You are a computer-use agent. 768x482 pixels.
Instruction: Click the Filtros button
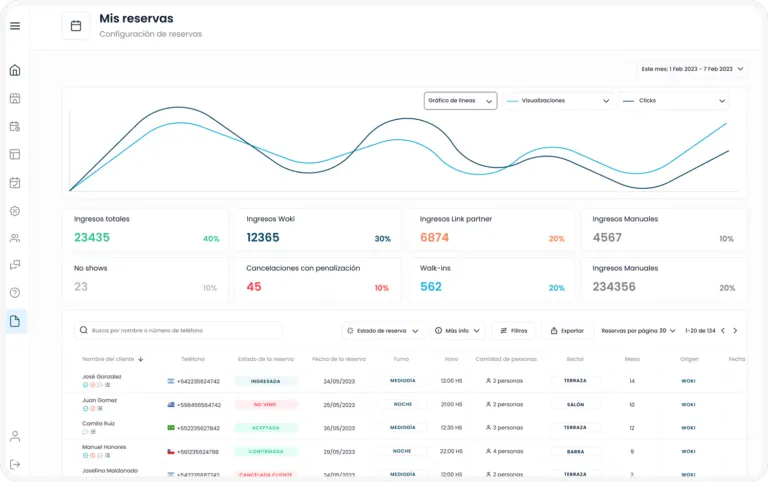[514, 330]
